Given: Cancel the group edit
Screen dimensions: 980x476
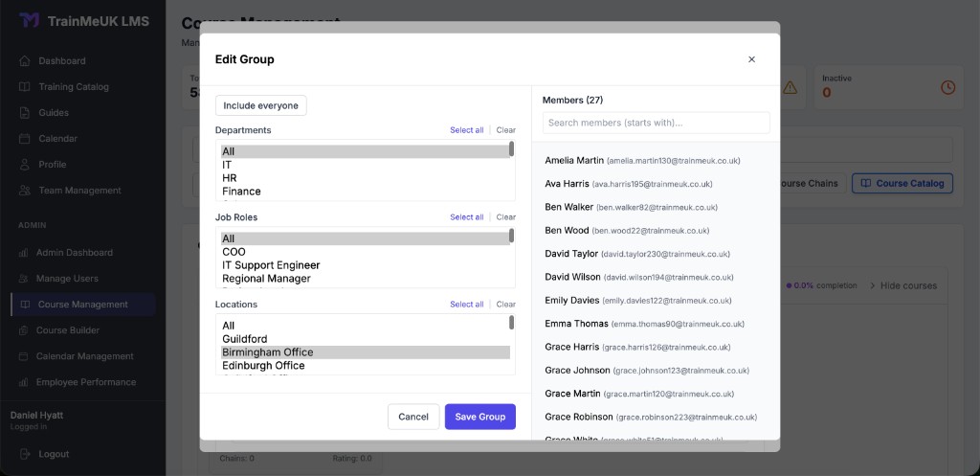Looking at the screenshot, I should 413,417.
